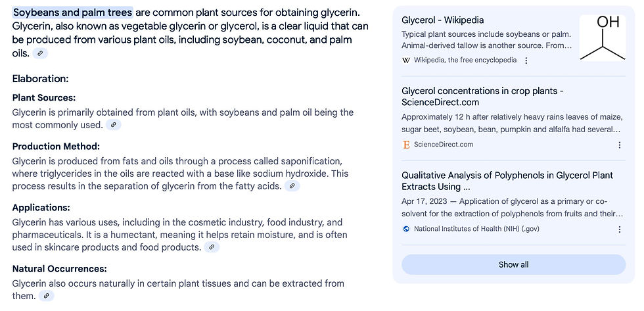Click link icon after Production Method paragraph
The height and width of the screenshot is (311, 644).
[x=291, y=186]
